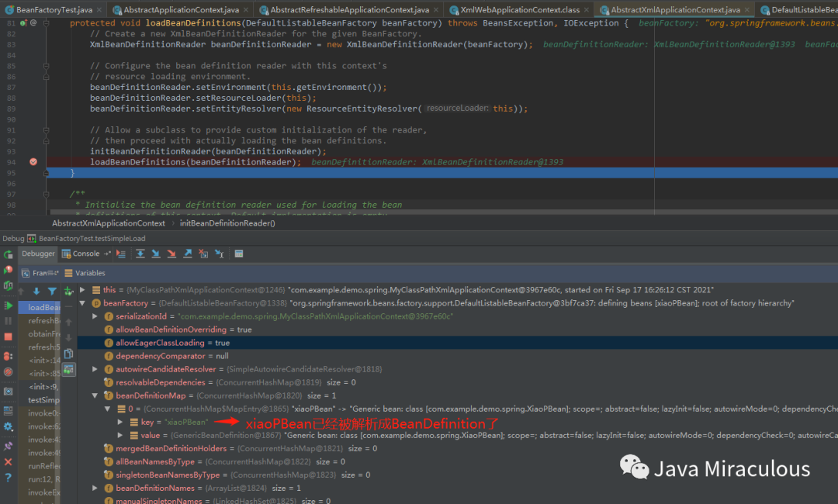
Task: Click Evaluate Expression calculator icon
Action: click(x=239, y=254)
